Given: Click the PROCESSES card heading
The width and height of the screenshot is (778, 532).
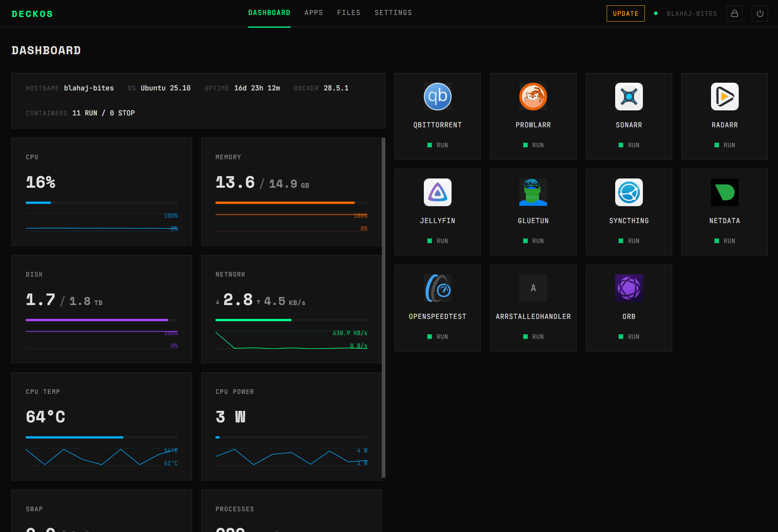Looking at the screenshot, I should pyautogui.click(x=235, y=509).
